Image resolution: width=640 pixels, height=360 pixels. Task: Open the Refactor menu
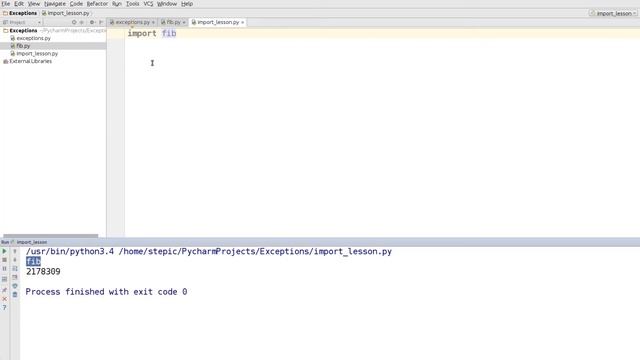[x=97, y=4]
